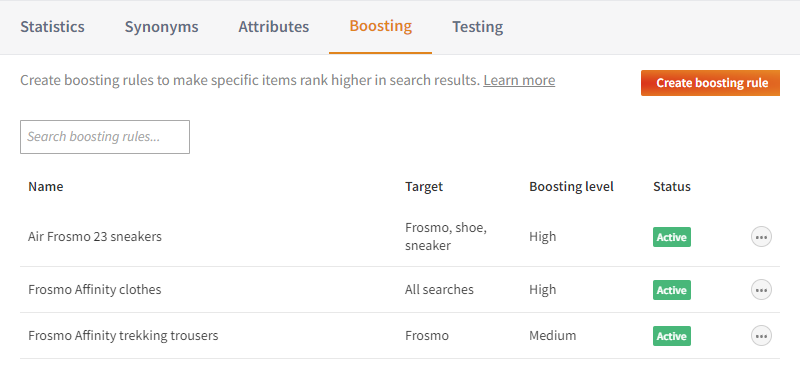Image resolution: width=800 pixels, height=379 pixels.
Task: Click High boosting level of Air Frosmo sneakers
Action: point(543,237)
